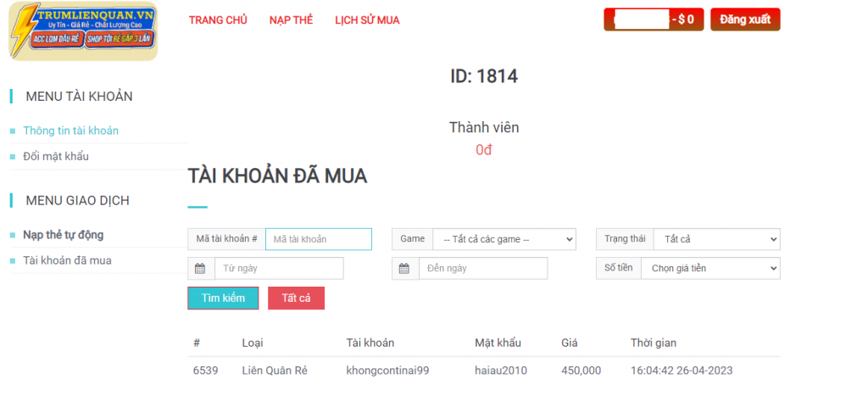This screenshot has height=396, width=868.
Task: Select Đổi mật khẩu in sidebar
Action: 56,156
